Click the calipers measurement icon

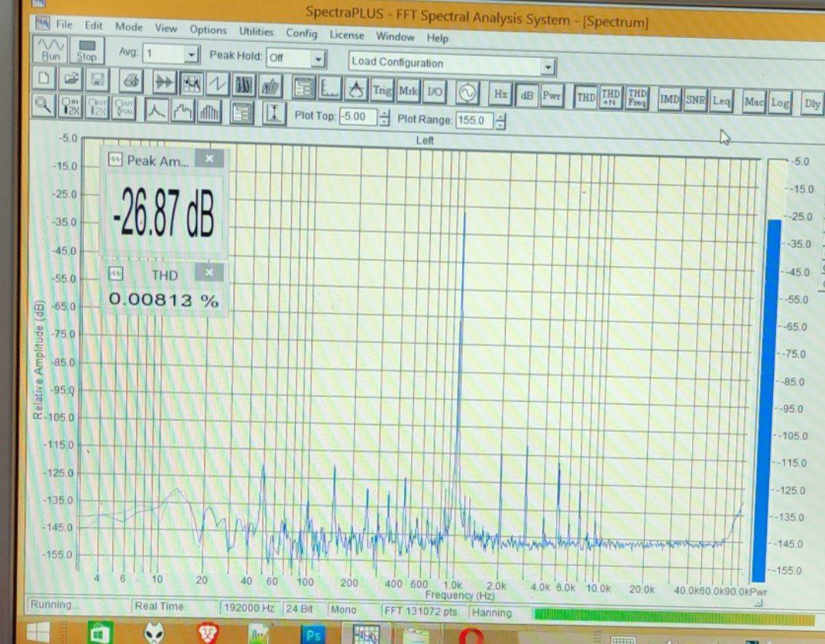tap(356, 89)
